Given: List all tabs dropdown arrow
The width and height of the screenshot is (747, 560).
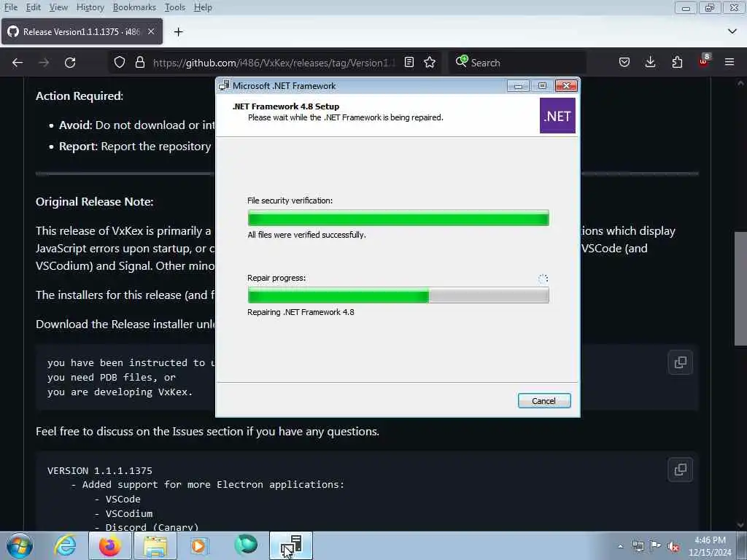Looking at the screenshot, I should [732, 31].
